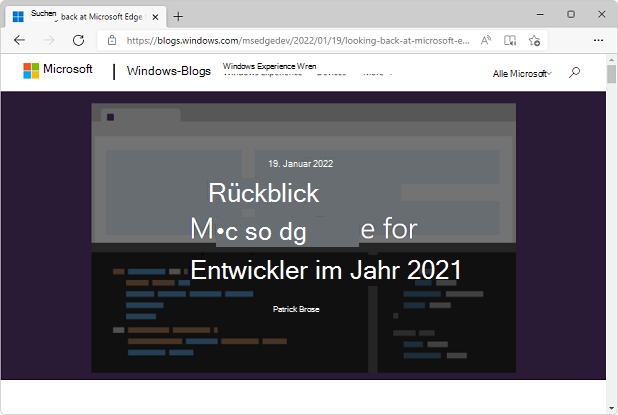View site information lock icon
The image size is (618, 415).
coord(112,40)
